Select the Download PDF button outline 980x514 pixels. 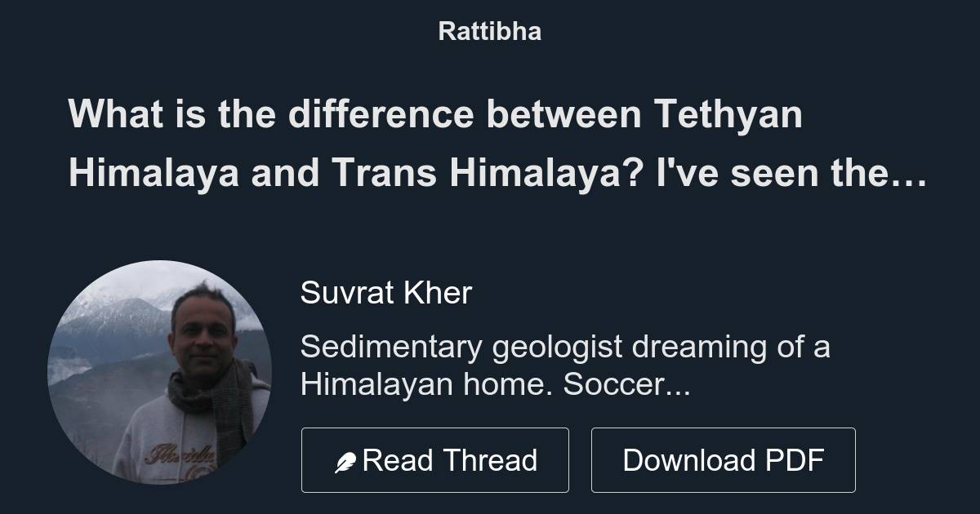coord(724,459)
